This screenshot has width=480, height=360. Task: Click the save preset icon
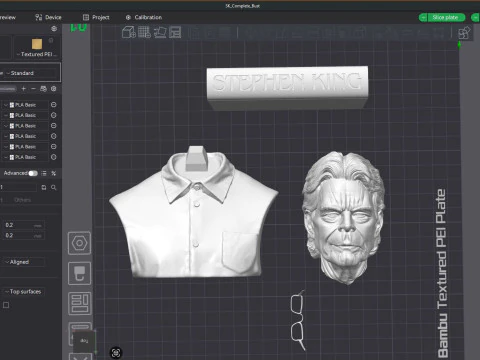pyautogui.click(x=44, y=188)
